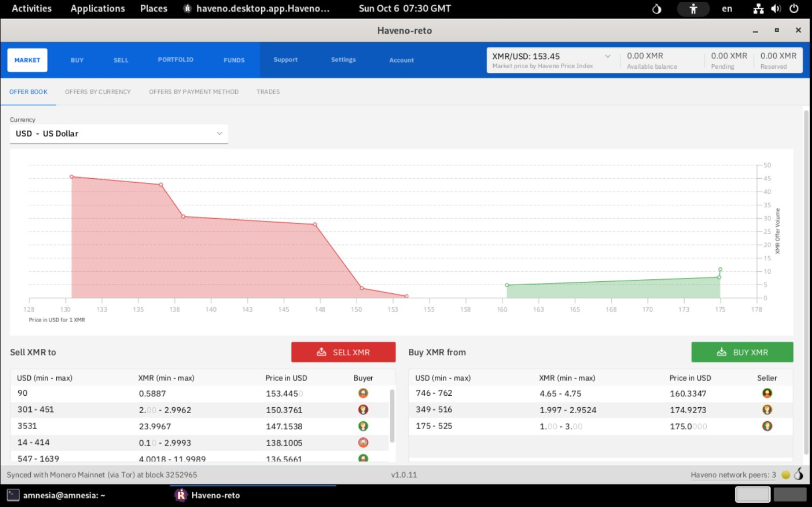This screenshot has width=812, height=507.
Task: Click the buyer avatar in the 138.1005 row
Action: (x=363, y=443)
